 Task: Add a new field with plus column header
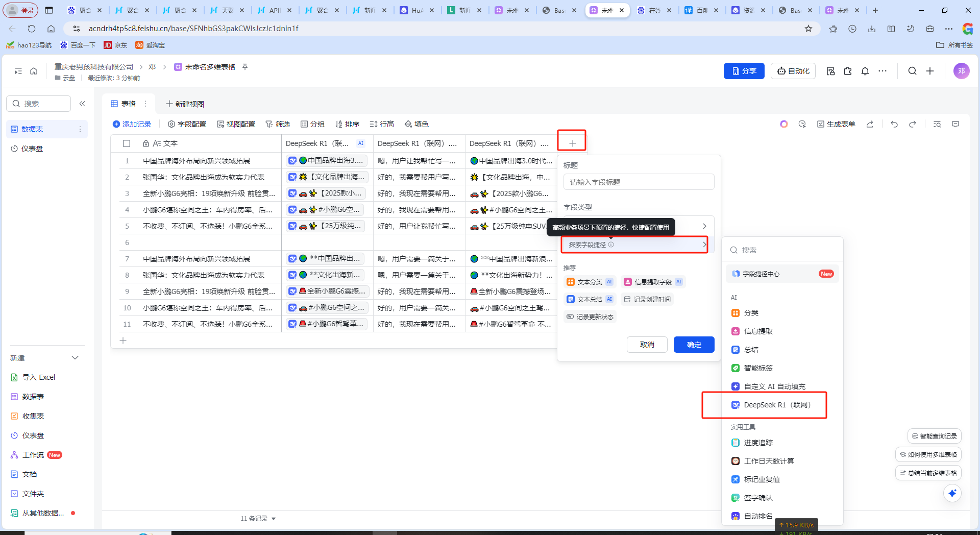[x=572, y=143]
